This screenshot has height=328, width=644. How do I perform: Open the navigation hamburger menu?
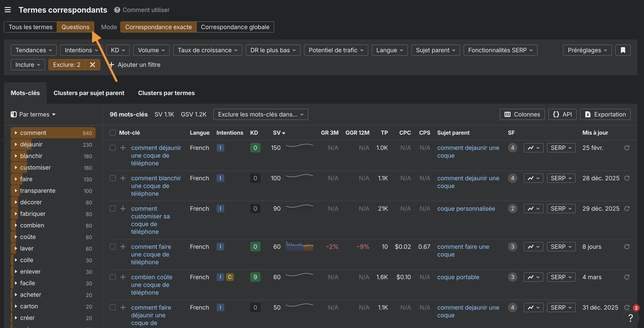pyautogui.click(x=8, y=9)
